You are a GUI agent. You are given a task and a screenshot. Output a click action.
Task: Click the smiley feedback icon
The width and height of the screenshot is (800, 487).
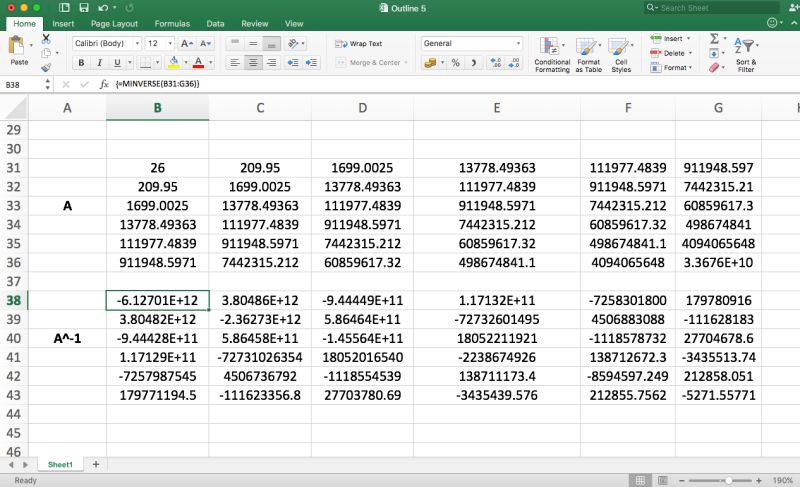(772, 23)
